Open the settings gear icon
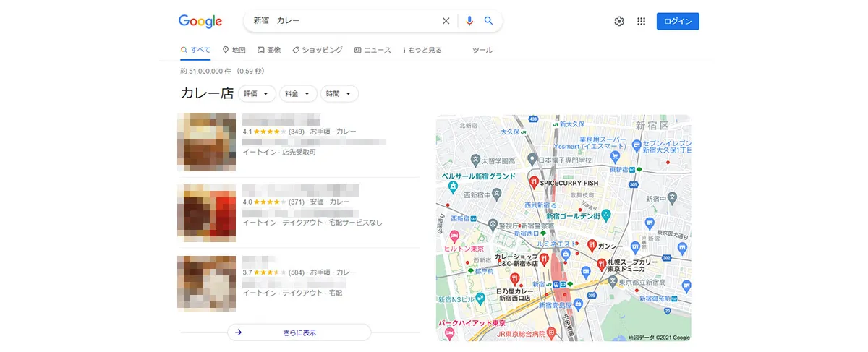The image size is (868, 352). 619,22
